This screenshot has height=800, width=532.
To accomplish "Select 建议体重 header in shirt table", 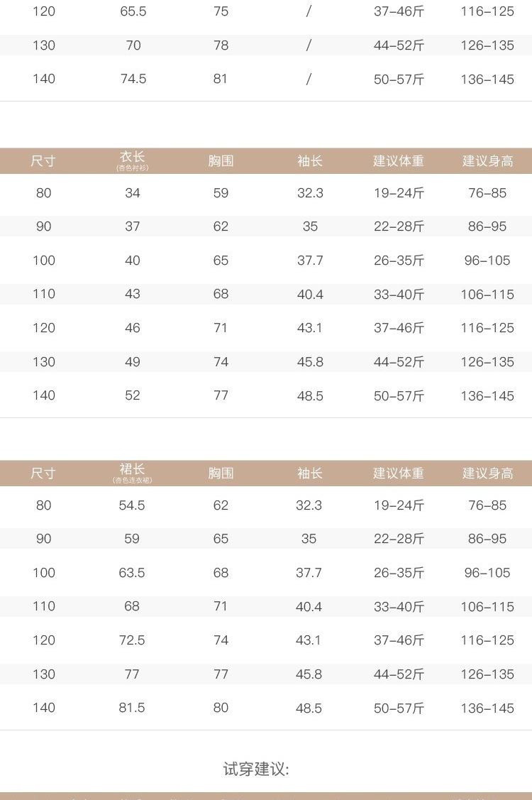I will (x=399, y=160).
